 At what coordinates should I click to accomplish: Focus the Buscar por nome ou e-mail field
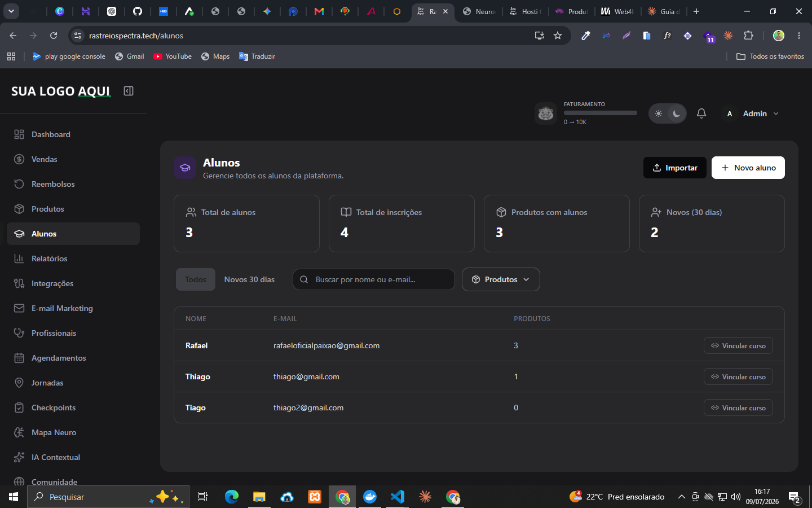[x=374, y=279]
